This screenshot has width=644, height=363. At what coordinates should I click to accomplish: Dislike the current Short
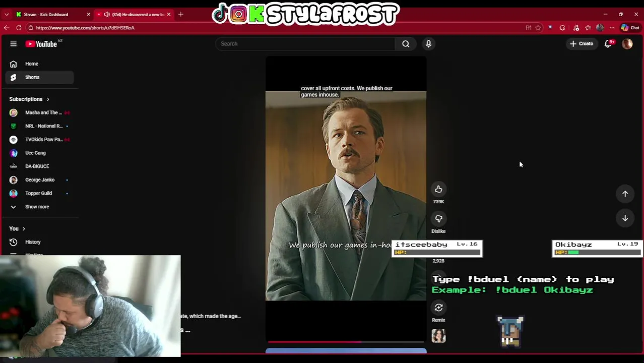tap(438, 218)
